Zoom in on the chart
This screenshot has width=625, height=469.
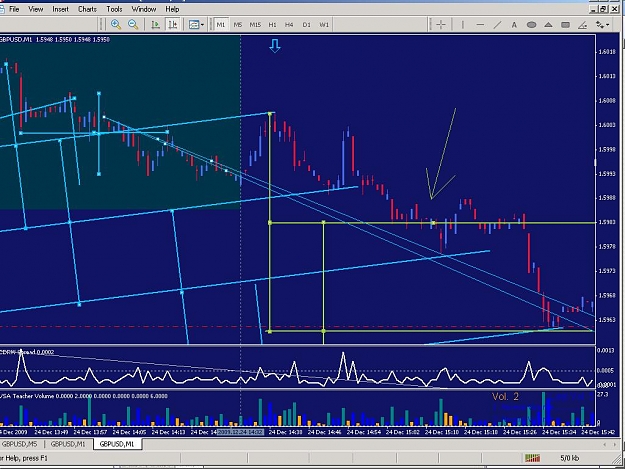coord(116,25)
